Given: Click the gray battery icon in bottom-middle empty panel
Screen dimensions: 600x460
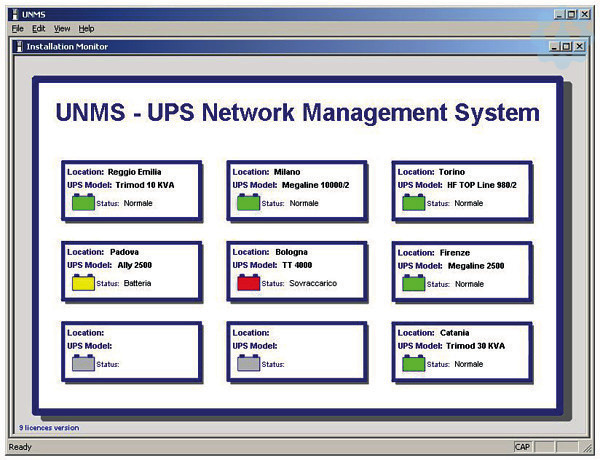Looking at the screenshot, I should coord(248,363).
